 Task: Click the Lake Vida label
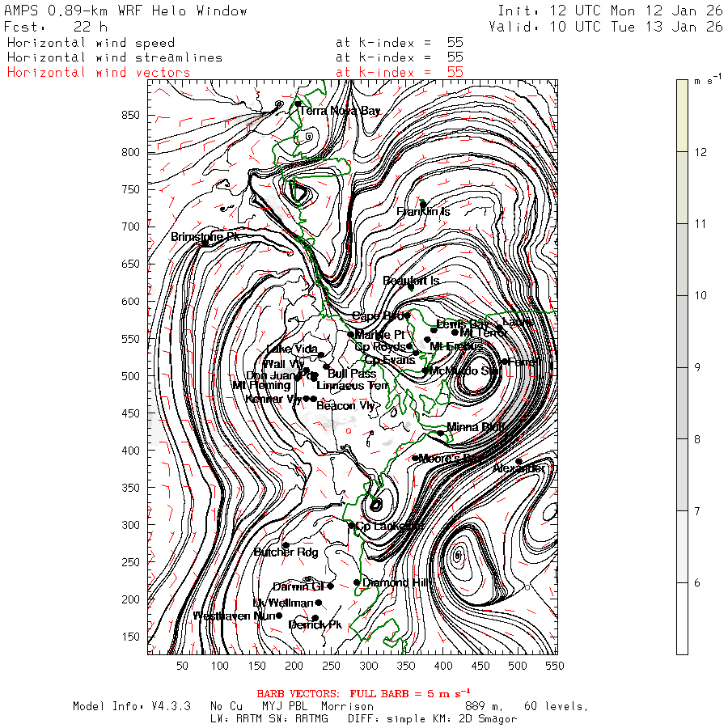292,349
